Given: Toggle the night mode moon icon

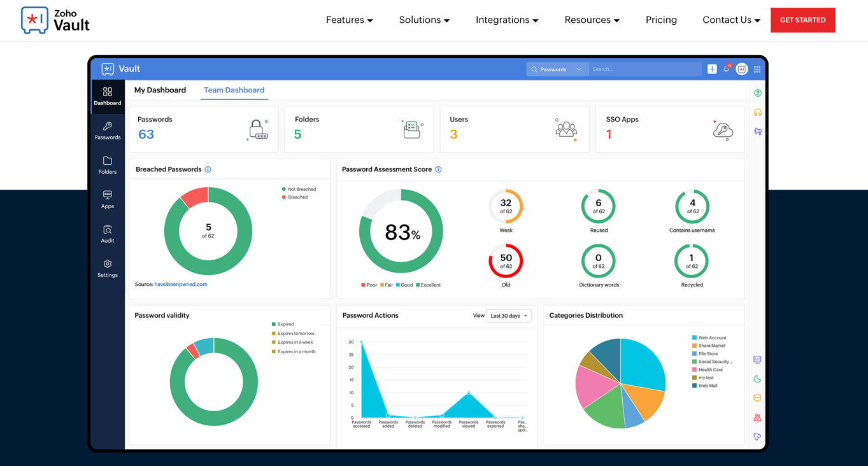Looking at the screenshot, I should 757,379.
